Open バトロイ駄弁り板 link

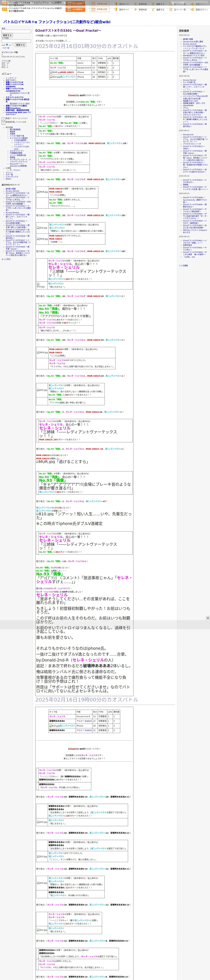[17, 136]
